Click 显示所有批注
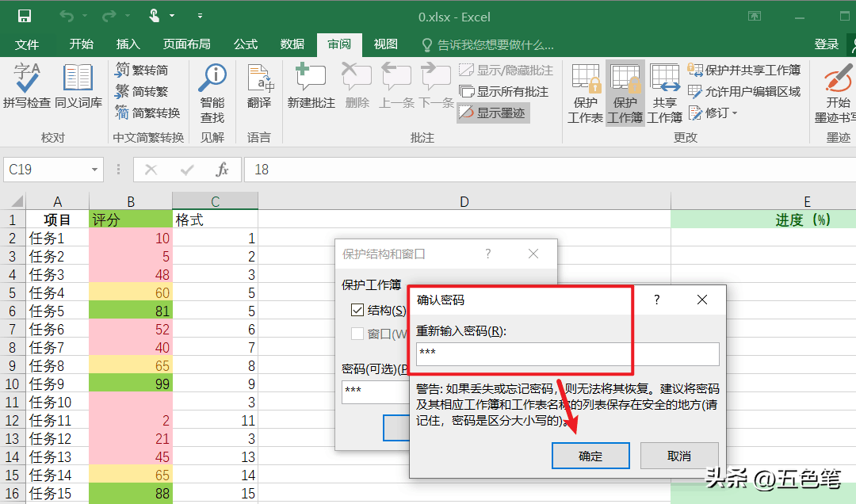This screenshot has width=856, height=504. coord(503,91)
